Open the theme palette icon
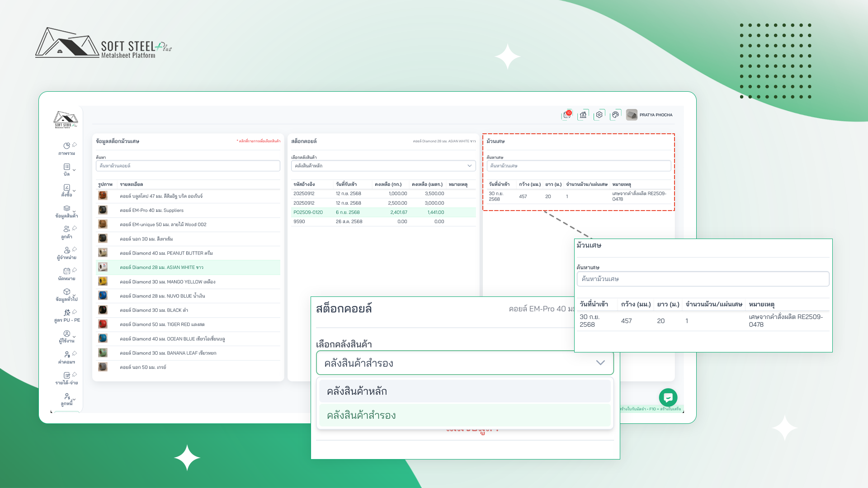This screenshot has height=488, width=868. [615, 115]
